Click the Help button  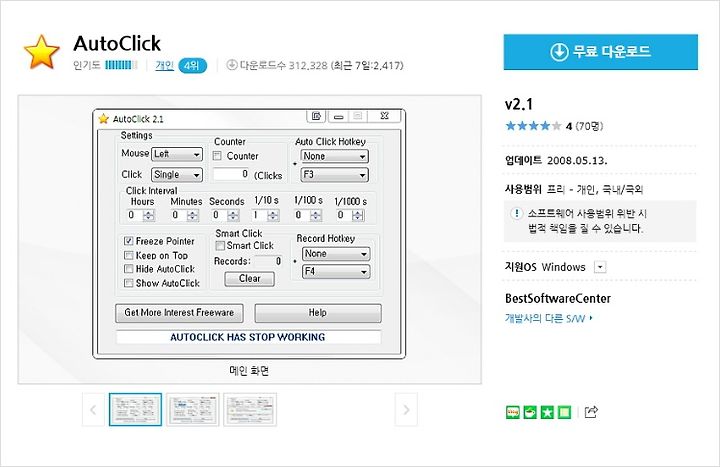coord(318,313)
